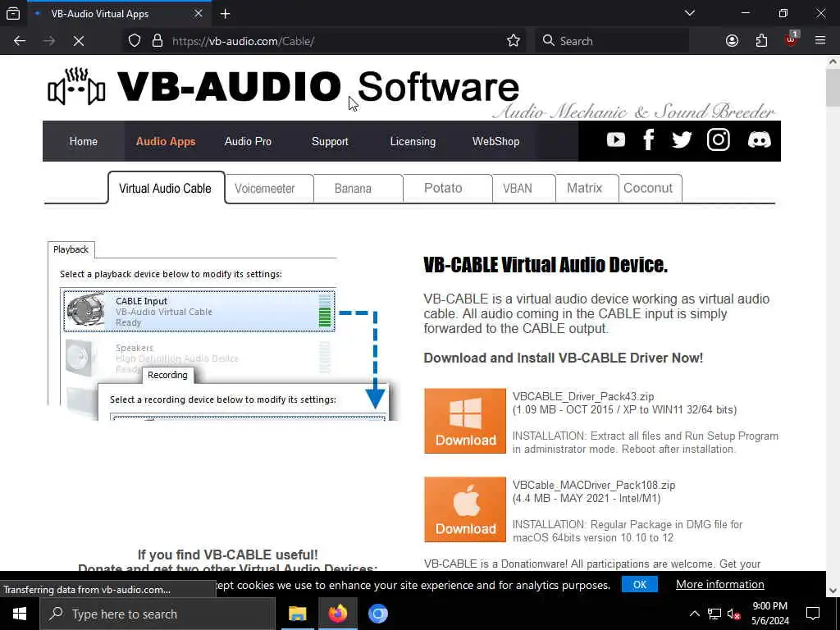Click the scrollbar up arrow
This screenshot has width=840, height=630.
tap(833, 62)
